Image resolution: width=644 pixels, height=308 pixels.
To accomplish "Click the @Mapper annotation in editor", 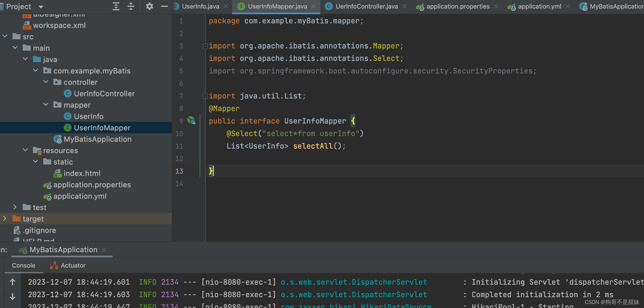I will point(224,108).
